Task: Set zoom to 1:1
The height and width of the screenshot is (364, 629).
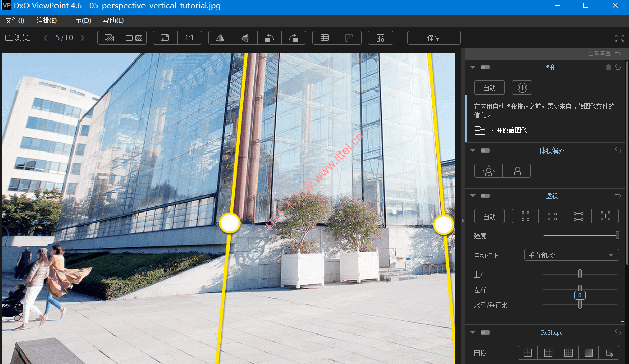Action: (189, 38)
